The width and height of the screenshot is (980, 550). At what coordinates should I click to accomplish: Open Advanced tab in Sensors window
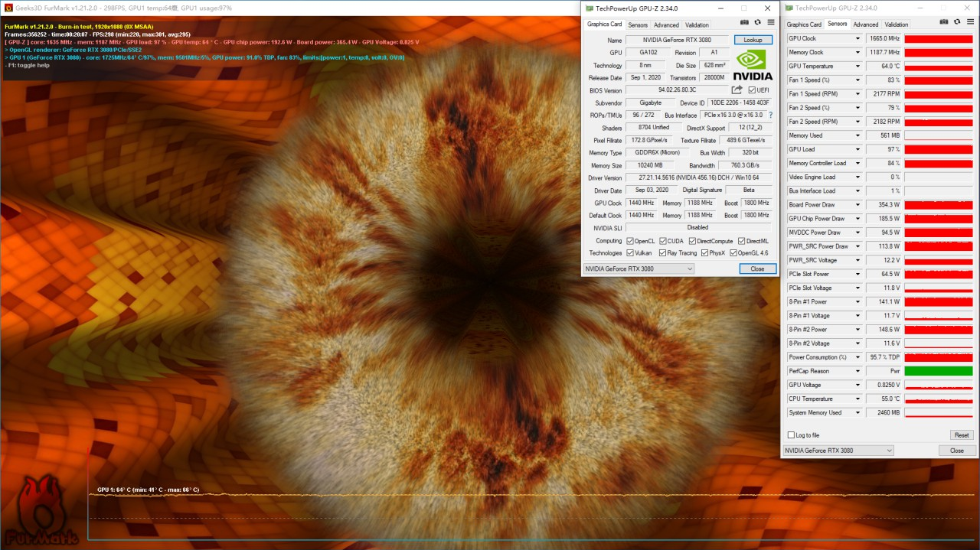click(x=866, y=24)
